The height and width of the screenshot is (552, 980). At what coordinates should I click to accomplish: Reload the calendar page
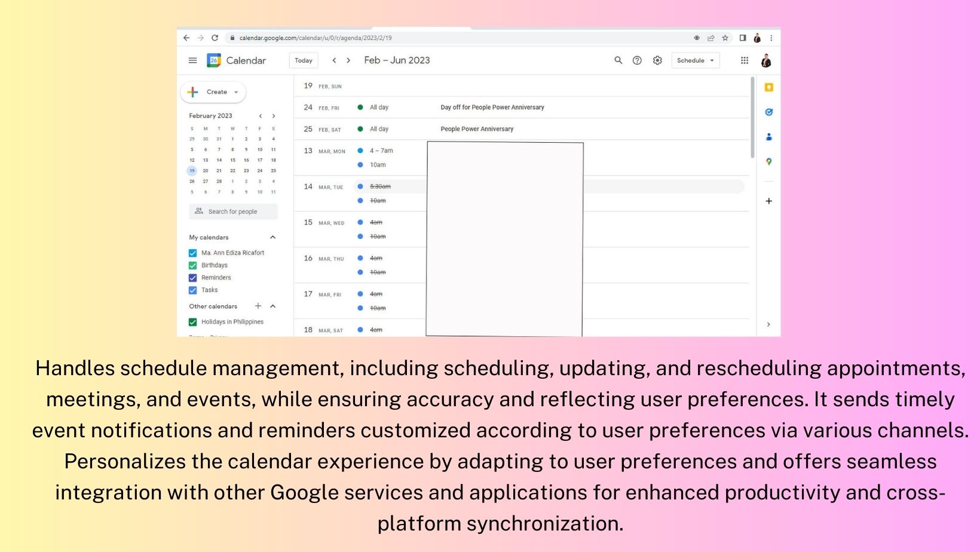point(215,38)
